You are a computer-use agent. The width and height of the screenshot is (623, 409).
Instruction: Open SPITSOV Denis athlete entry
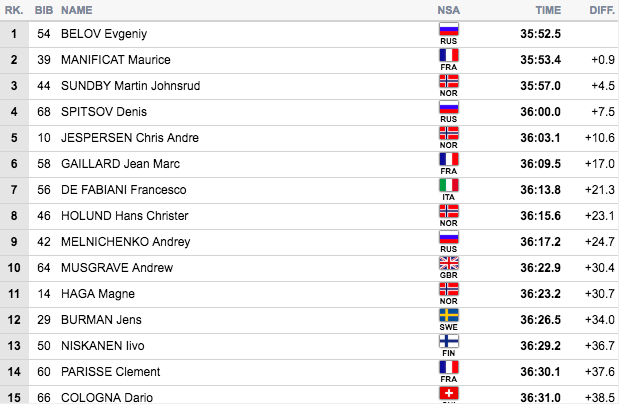tap(104, 112)
